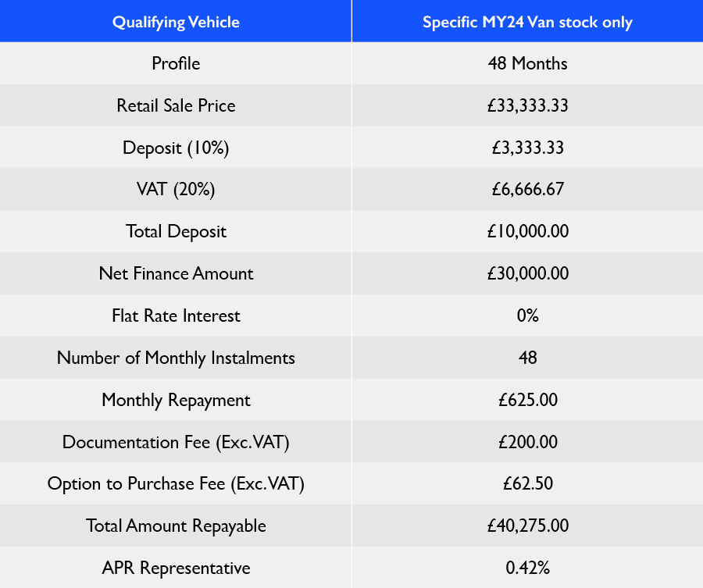Screen dimensions: 703x588
Task: Click the Profile row label
Action: coord(176,63)
